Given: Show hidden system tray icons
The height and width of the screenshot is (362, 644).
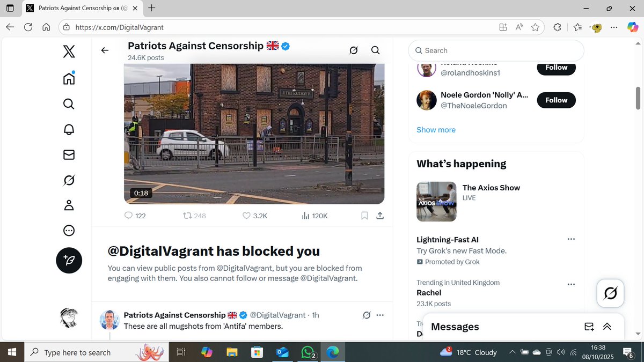Looking at the screenshot, I should [513, 352].
